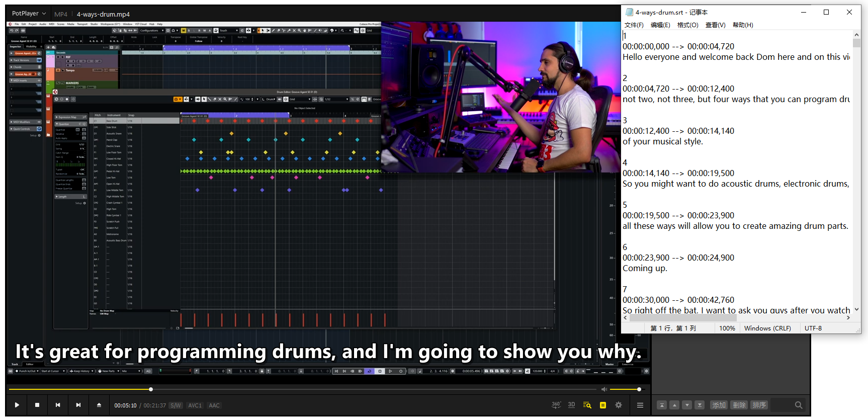Click the 100% zoom status entry
The height and width of the screenshot is (419, 868).
point(727,328)
